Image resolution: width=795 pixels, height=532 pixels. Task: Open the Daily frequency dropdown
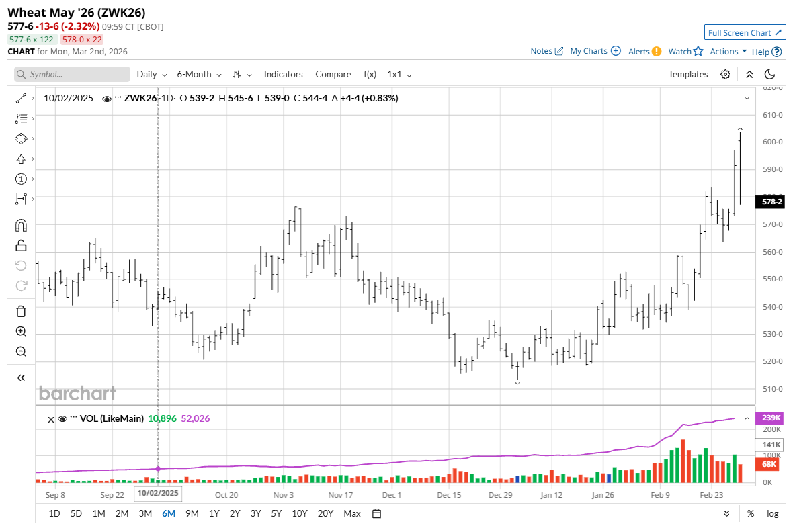(152, 74)
